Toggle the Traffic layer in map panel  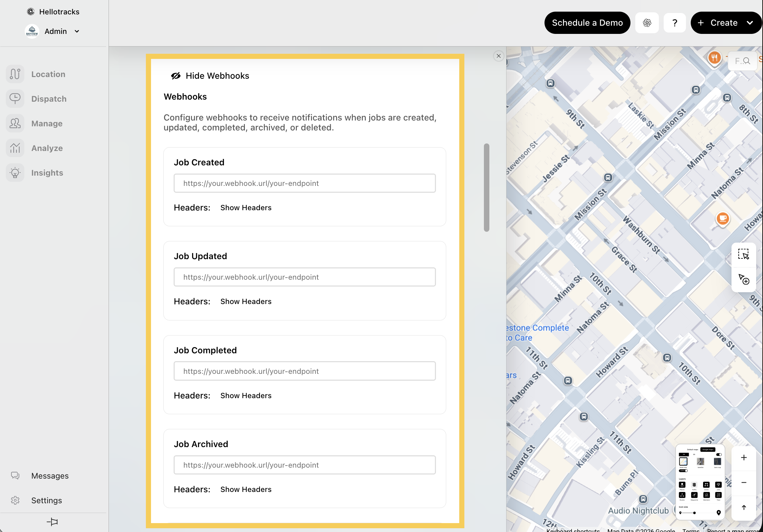coord(694,485)
